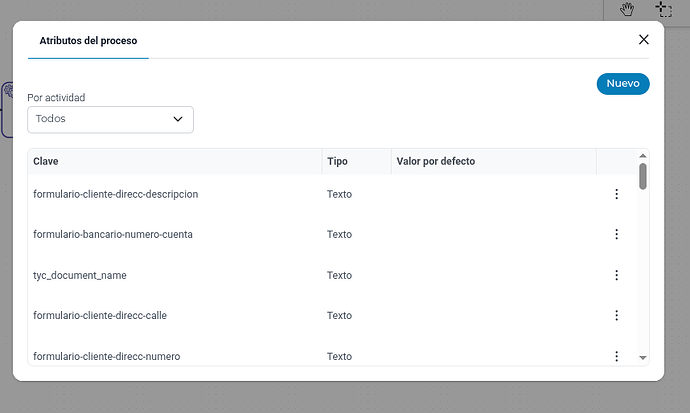
Task: Open kebab menu for formulario-cliente-direcc-calle
Action: pos(616,315)
